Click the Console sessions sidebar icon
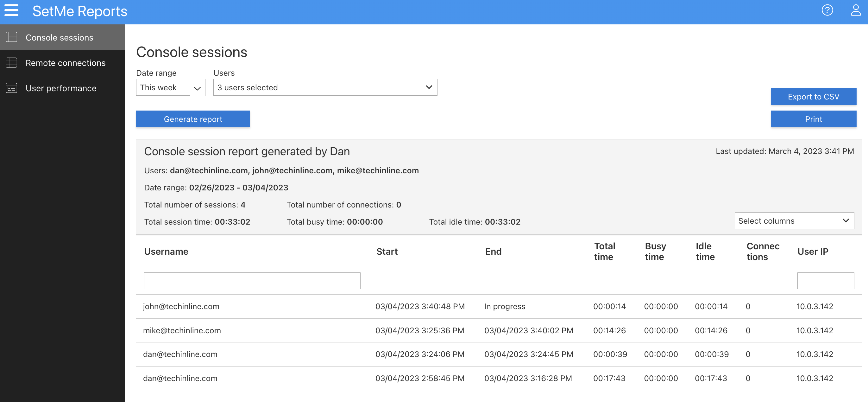 coord(11,37)
